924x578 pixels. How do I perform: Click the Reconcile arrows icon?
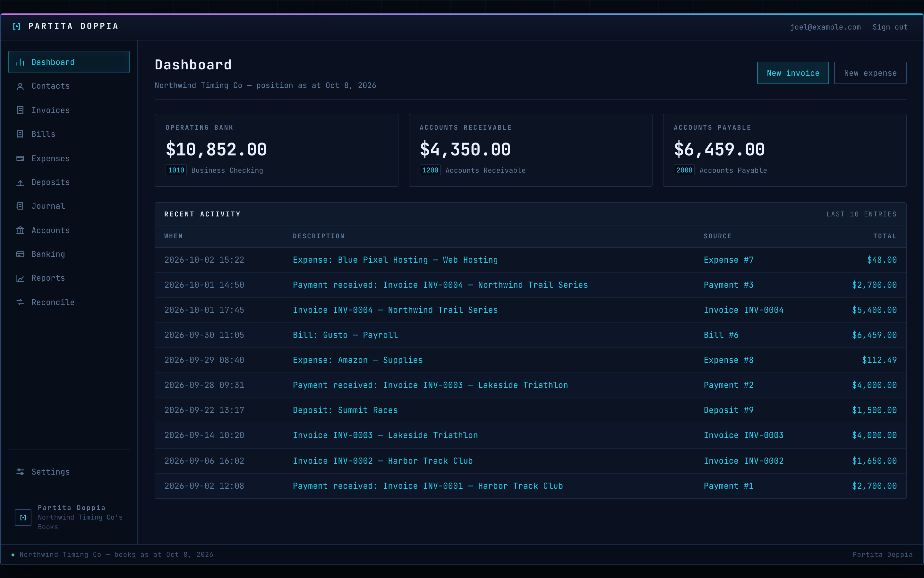coord(20,302)
